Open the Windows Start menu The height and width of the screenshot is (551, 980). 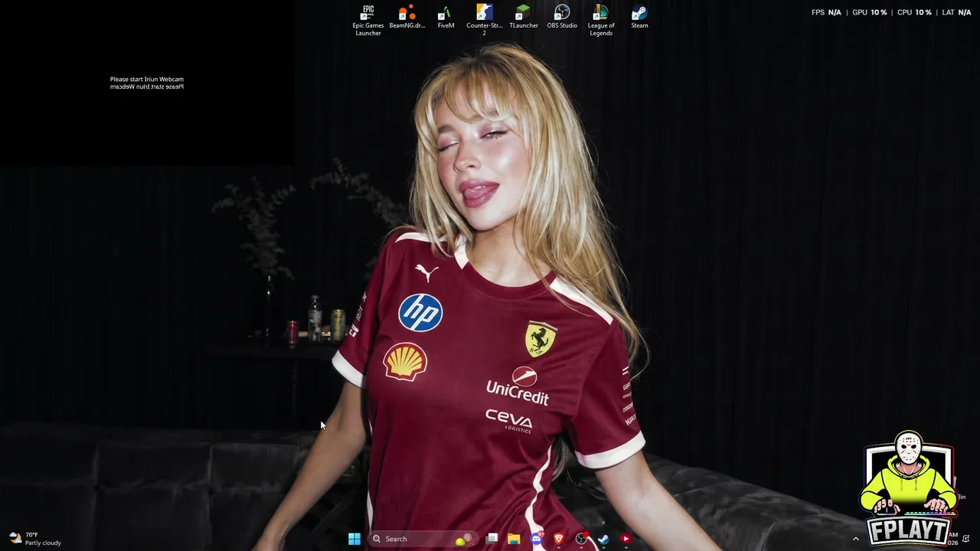[354, 539]
